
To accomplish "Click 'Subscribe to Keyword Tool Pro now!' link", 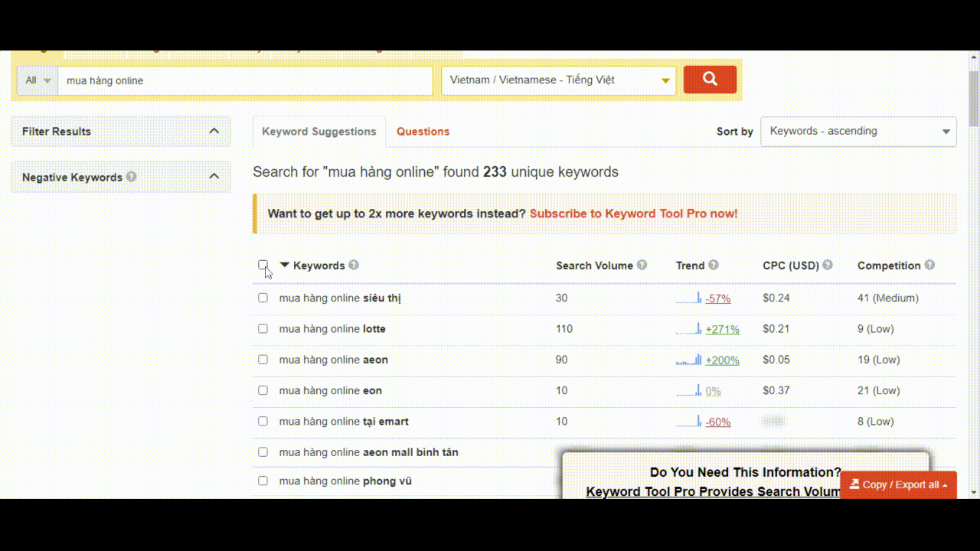I will tap(633, 214).
